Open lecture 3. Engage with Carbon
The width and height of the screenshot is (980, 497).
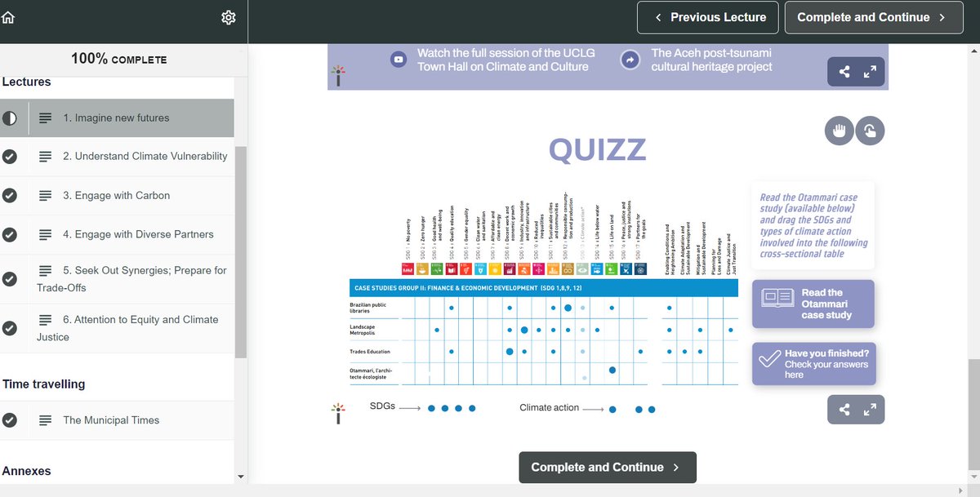pyautogui.click(x=117, y=196)
